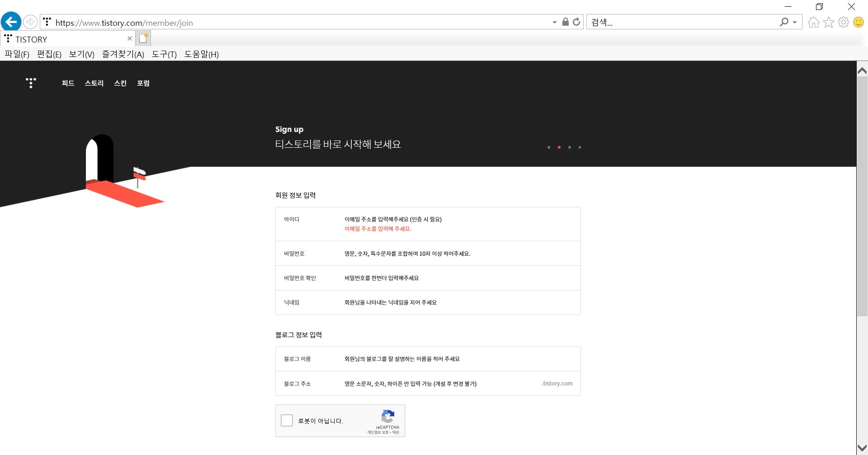This screenshot has width=868, height=455.
Task: Expand the address bar autocomplete dropdown arrow
Action: coord(555,22)
